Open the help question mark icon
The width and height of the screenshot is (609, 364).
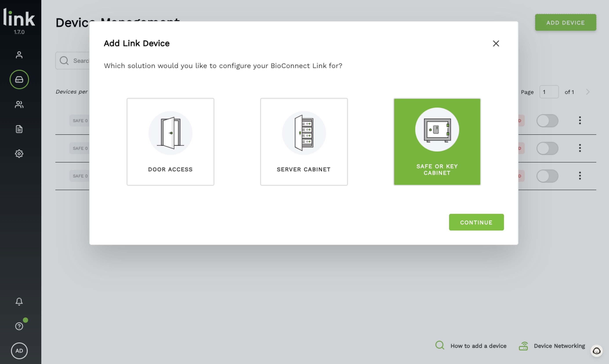coord(19,326)
